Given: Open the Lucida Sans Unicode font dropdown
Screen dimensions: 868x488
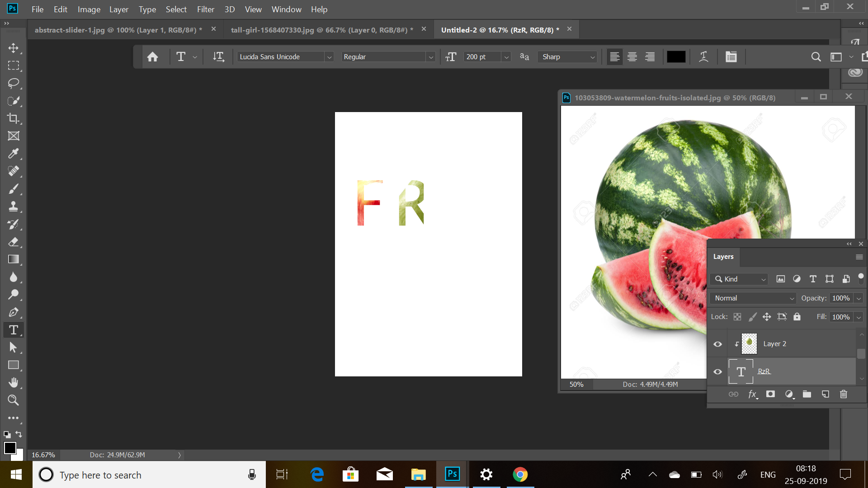Looking at the screenshot, I should (x=330, y=57).
